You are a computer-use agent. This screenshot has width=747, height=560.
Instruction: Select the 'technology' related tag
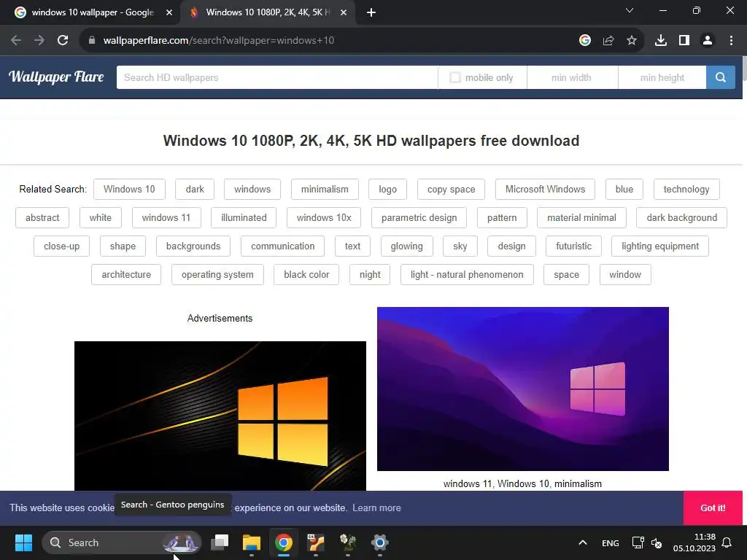click(686, 189)
